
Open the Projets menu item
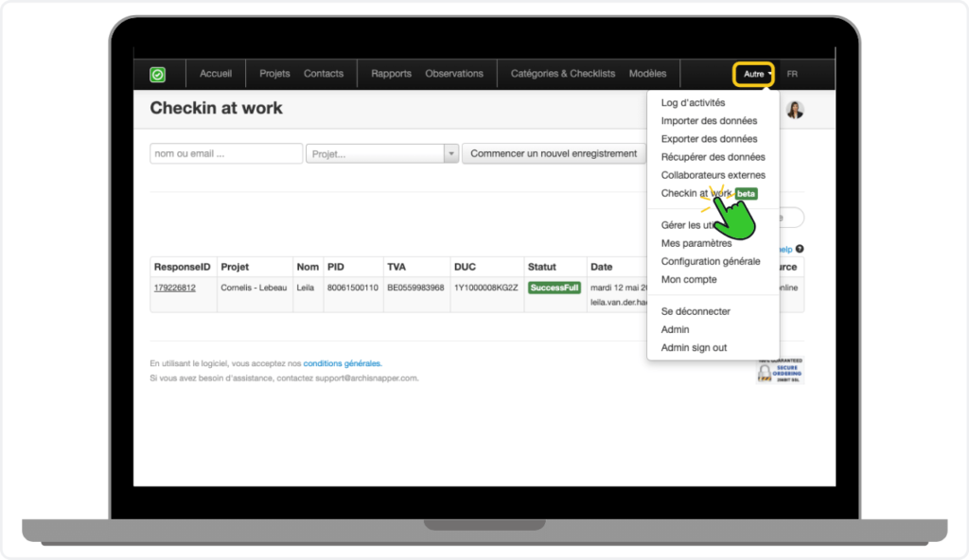pyautogui.click(x=274, y=74)
